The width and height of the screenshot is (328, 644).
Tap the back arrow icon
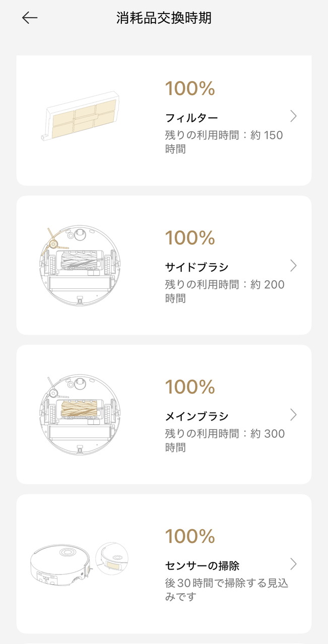pyautogui.click(x=30, y=18)
